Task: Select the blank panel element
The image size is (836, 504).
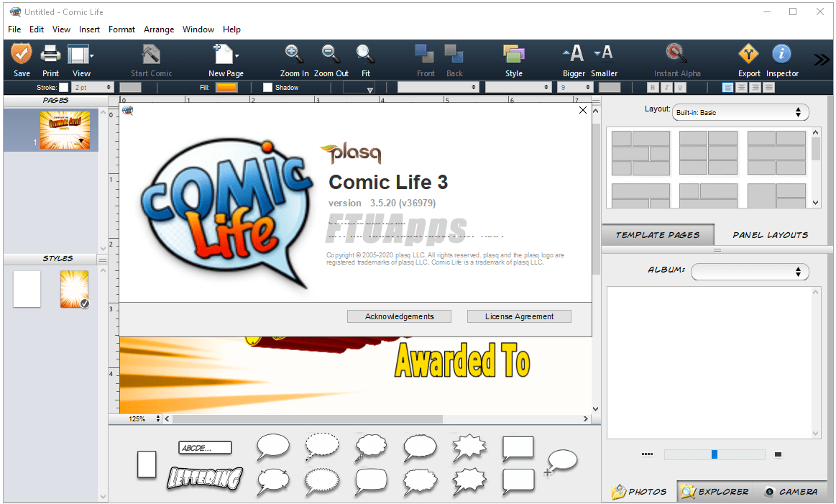Action: [x=147, y=464]
